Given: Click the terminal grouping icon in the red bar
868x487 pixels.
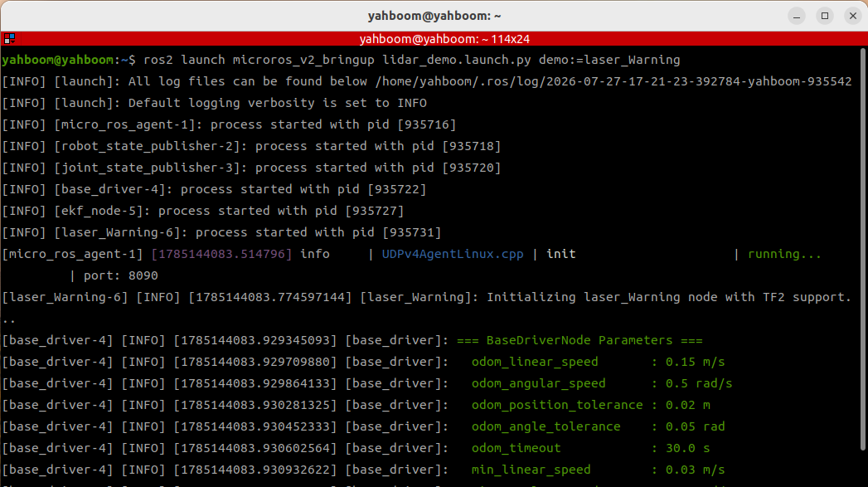Looking at the screenshot, I should coord(9,39).
